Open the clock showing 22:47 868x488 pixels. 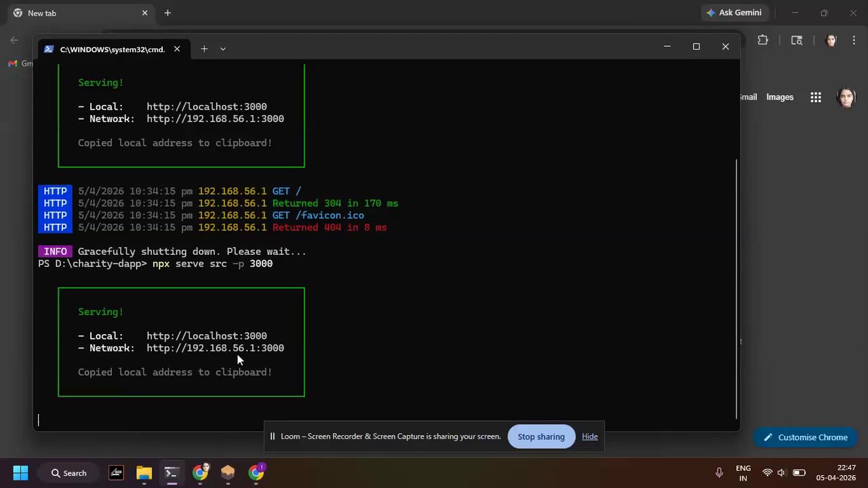click(835, 472)
